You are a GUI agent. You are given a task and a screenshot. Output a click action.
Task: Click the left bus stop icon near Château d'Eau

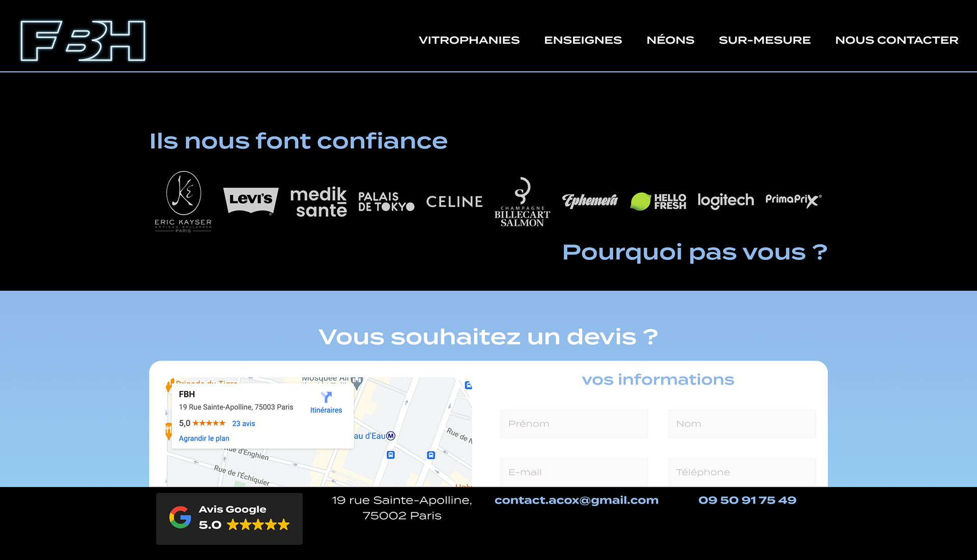pyautogui.click(x=391, y=455)
